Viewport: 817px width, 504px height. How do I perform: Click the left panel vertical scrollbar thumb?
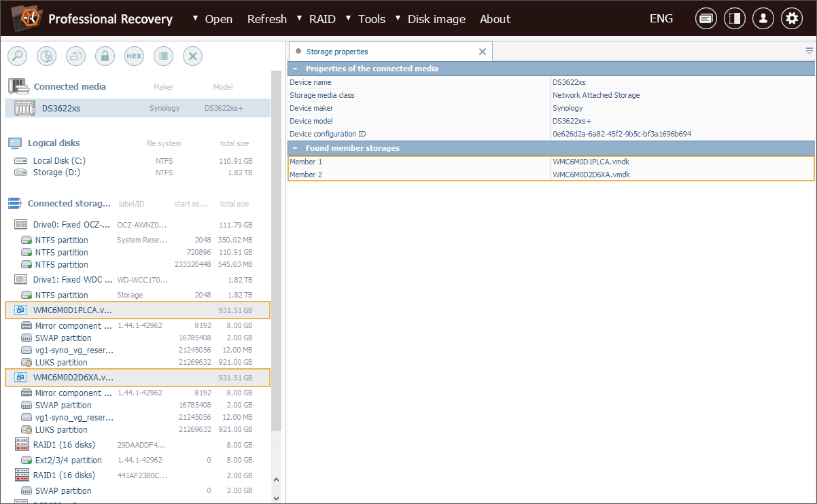click(x=276, y=250)
